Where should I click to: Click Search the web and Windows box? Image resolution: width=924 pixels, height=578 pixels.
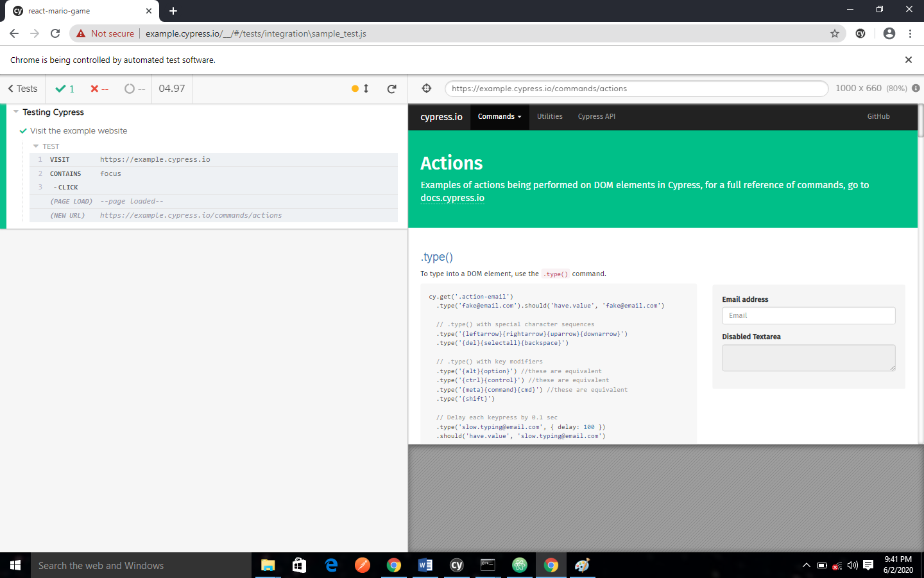point(141,565)
